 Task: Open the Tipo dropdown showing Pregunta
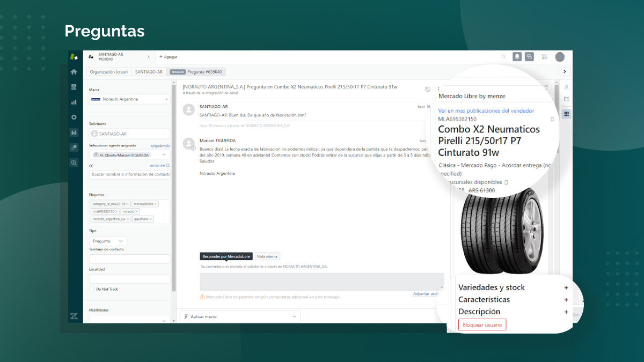[x=108, y=241]
